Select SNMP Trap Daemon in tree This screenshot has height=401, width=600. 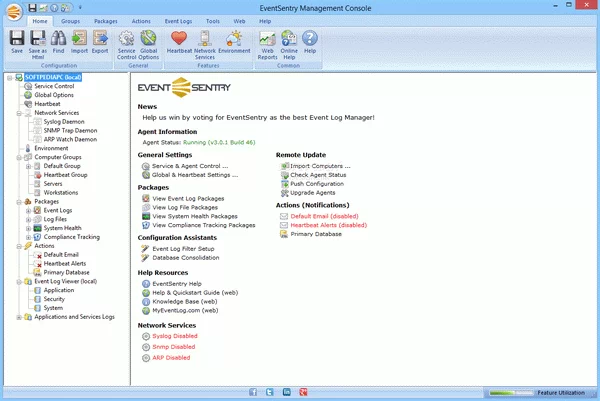pos(70,130)
